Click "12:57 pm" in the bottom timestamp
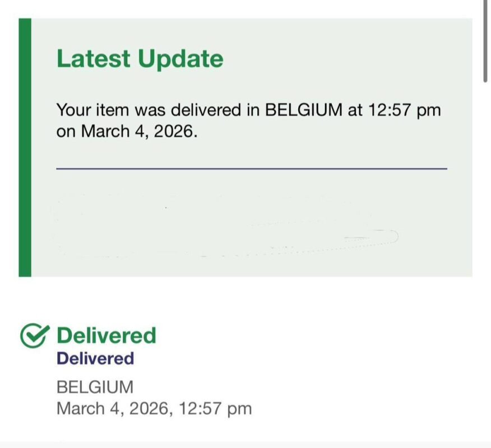Viewport: 491px width, 448px height. (215, 409)
